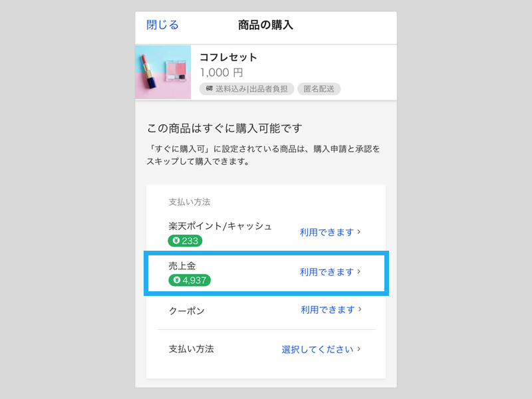This screenshot has width=532, height=399.
Task: Click the Rakuten point icon next to 233
Action: 176,241
